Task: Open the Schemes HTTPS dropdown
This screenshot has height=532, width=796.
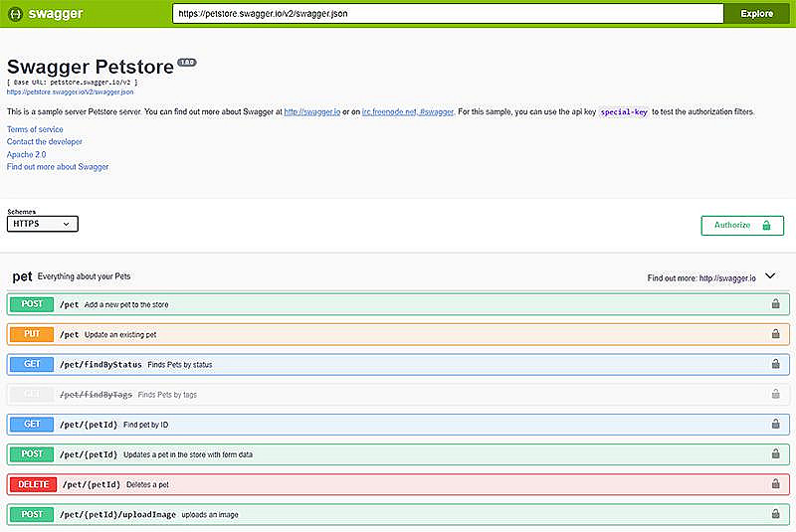Action: 43,224
